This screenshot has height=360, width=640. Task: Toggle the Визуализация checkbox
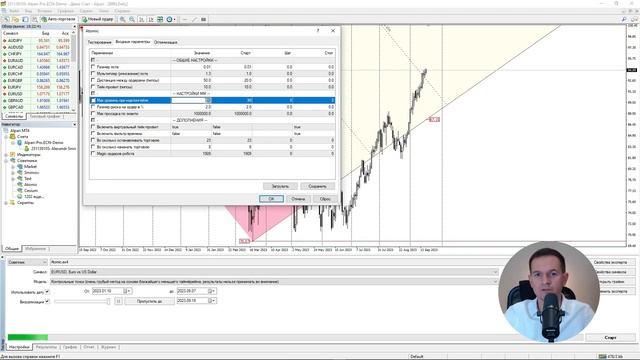coord(47,302)
